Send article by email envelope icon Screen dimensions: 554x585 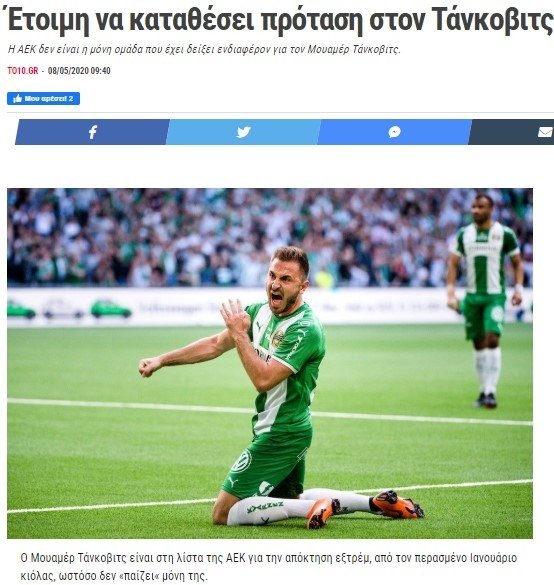pyautogui.click(x=545, y=132)
